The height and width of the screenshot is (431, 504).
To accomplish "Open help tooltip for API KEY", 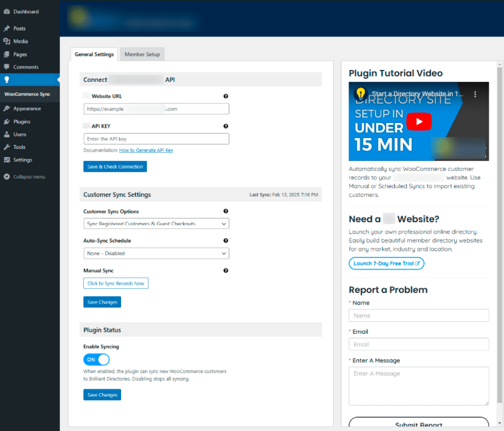I will (225, 126).
